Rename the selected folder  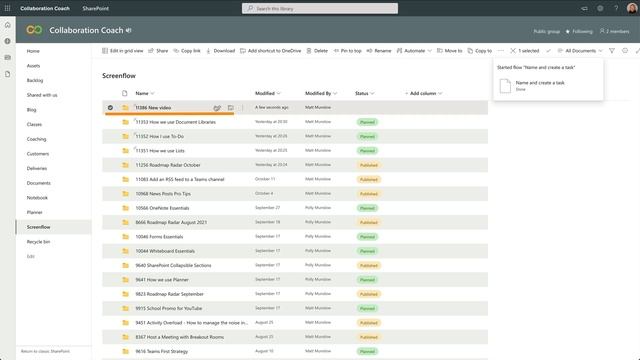[379, 51]
